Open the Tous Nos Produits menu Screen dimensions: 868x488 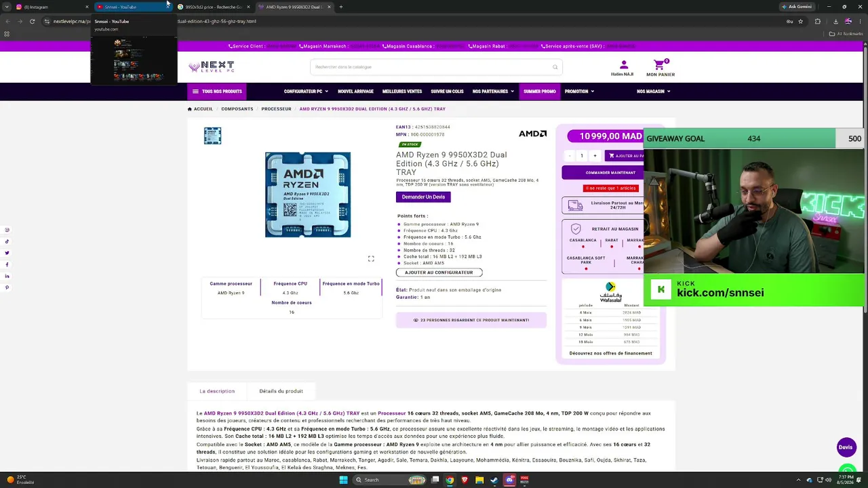[x=217, y=91]
